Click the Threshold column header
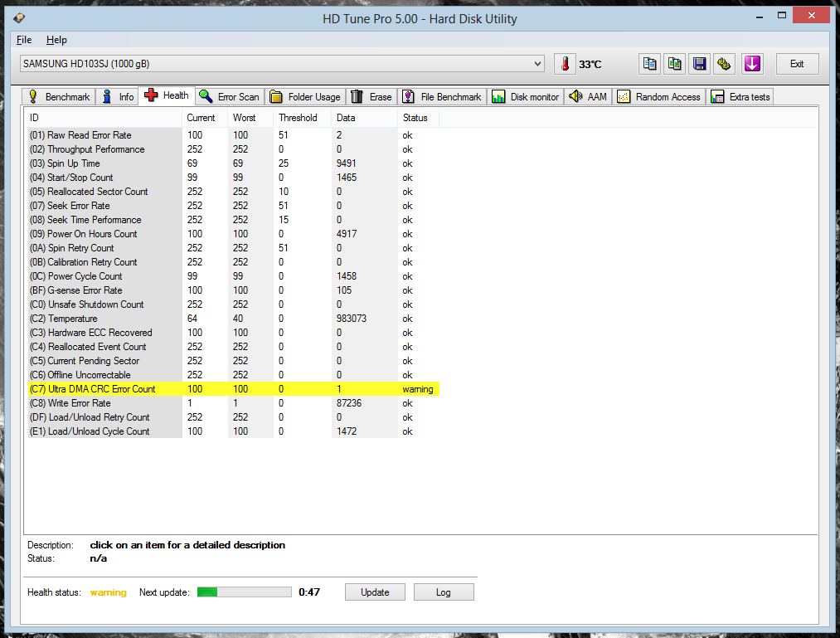840x638 pixels. tap(303, 118)
